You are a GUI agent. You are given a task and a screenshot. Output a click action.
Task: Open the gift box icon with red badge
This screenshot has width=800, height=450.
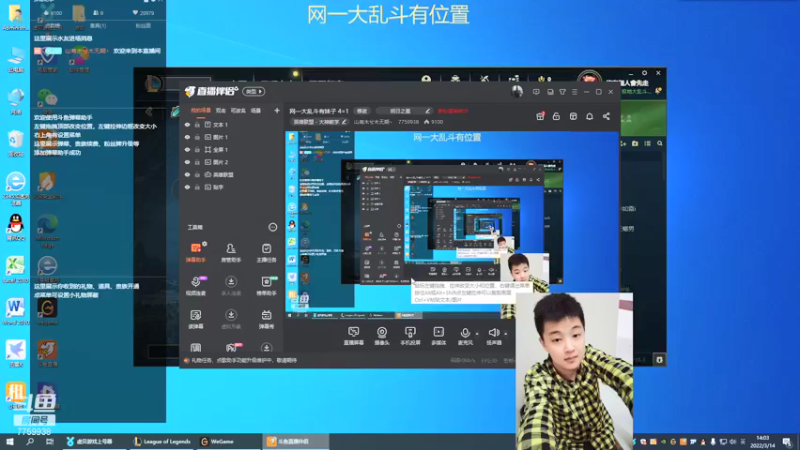[540, 116]
